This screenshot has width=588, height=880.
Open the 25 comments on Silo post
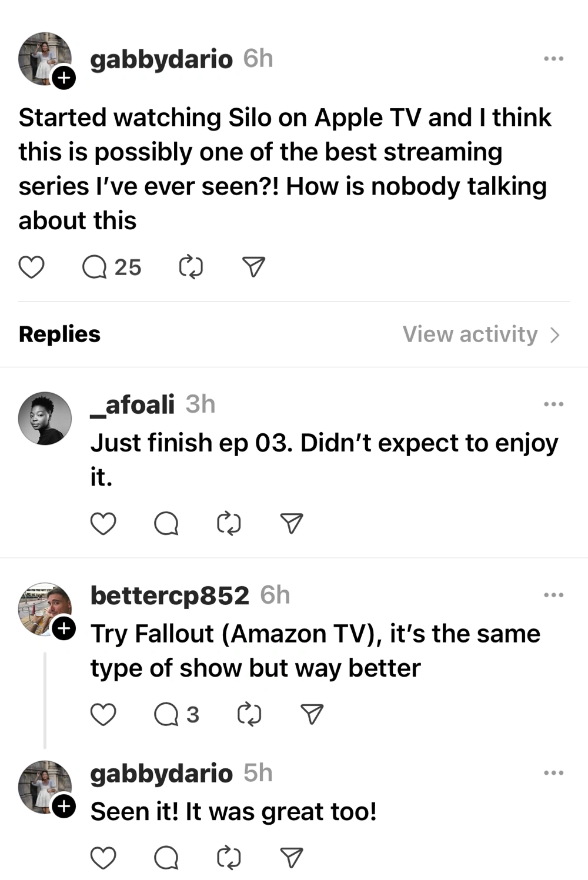pyautogui.click(x=111, y=267)
